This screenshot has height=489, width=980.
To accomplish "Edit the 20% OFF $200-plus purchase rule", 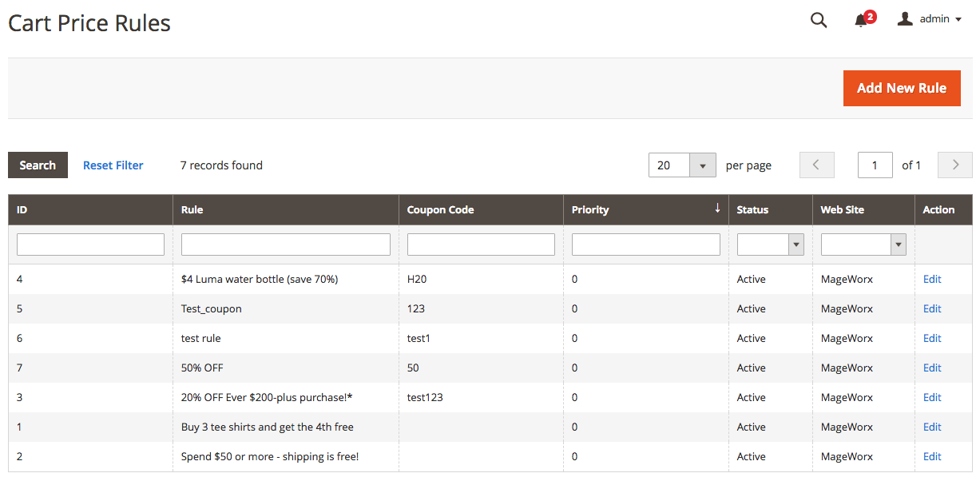I will [x=932, y=398].
